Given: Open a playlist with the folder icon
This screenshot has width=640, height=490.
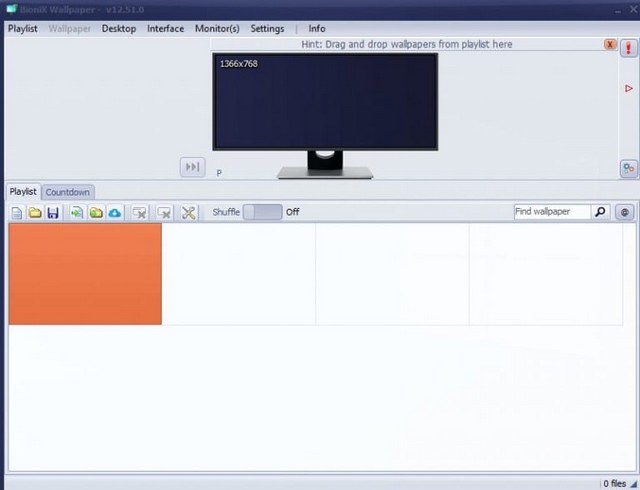Looking at the screenshot, I should click(35, 213).
